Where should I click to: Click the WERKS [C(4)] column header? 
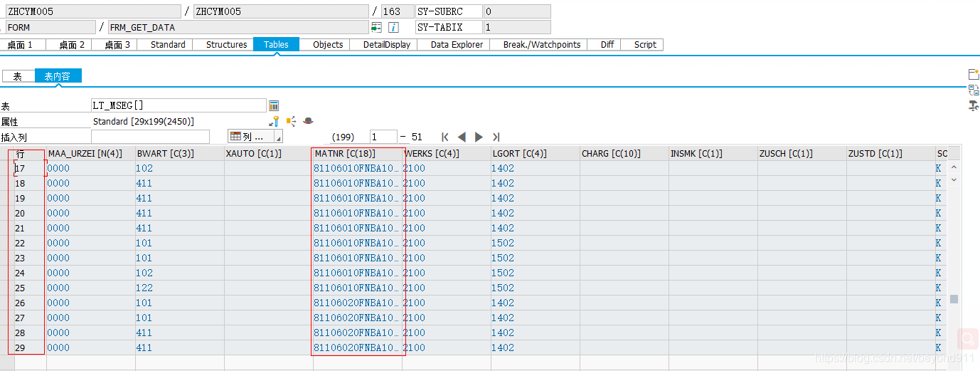coord(446,153)
